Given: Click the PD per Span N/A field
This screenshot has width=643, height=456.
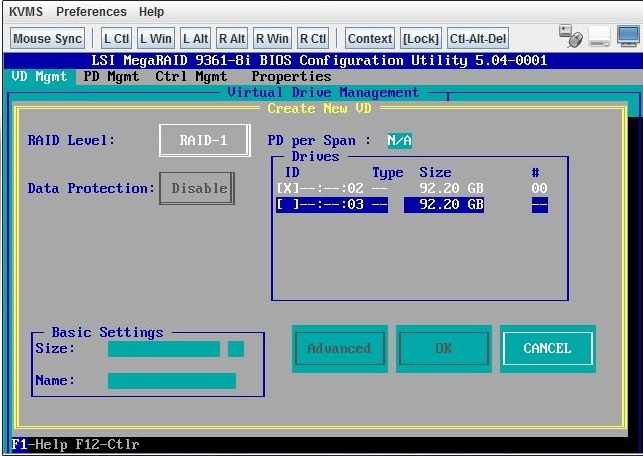Looking at the screenshot, I should (x=399, y=141).
